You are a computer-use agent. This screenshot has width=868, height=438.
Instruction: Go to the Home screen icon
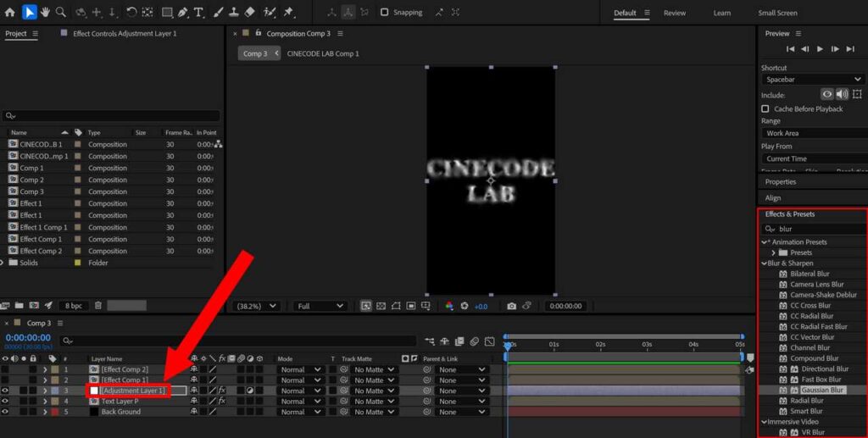(10, 12)
